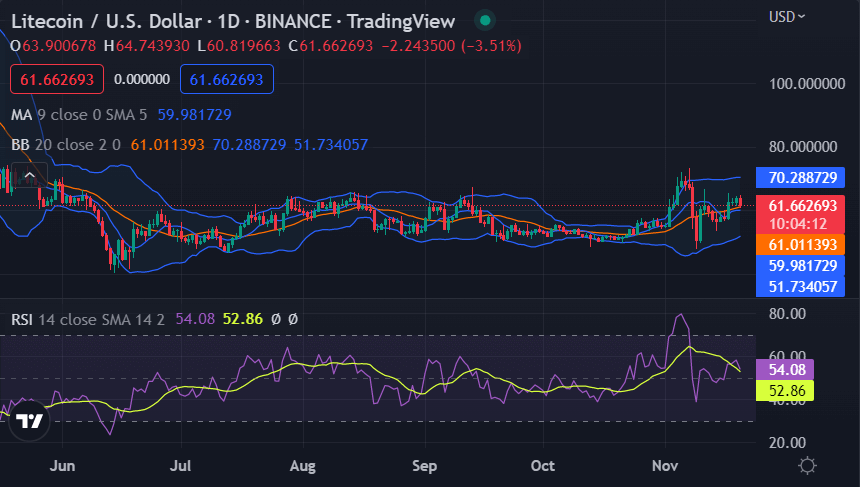
Task: Click the 20.00 RSI scale label
Action: [x=787, y=443]
